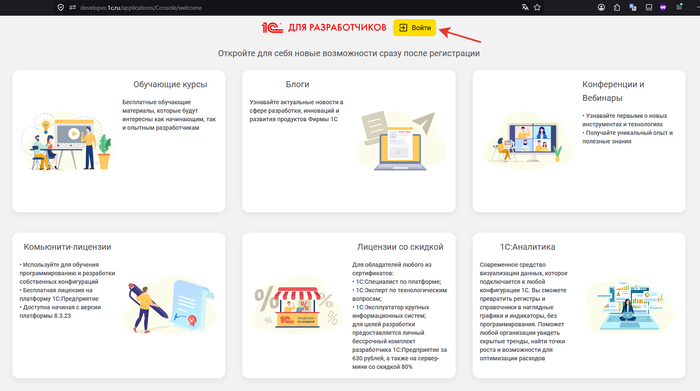Click the yellow Войти login button
Viewport: 700px width, 391px height.
pos(414,28)
